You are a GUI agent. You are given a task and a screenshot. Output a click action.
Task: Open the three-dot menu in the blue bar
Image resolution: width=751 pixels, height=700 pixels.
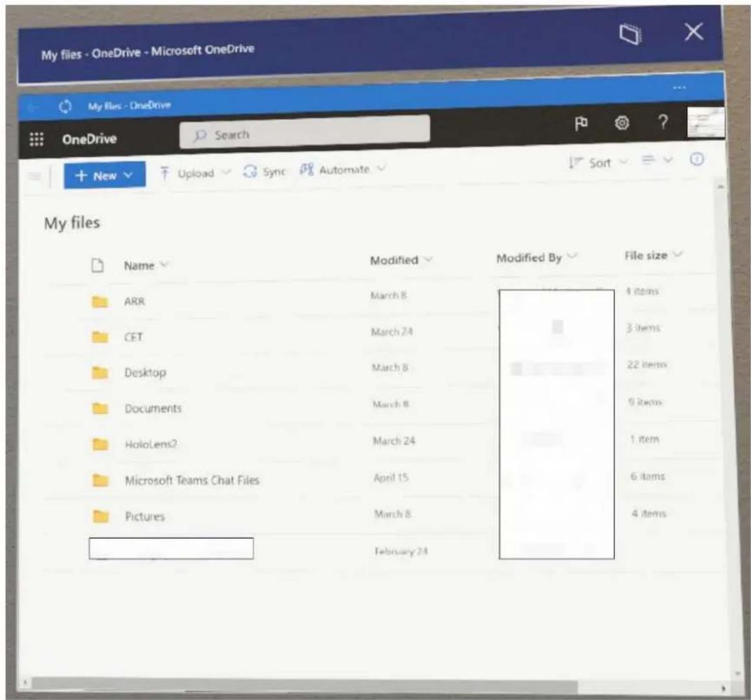pos(679,88)
